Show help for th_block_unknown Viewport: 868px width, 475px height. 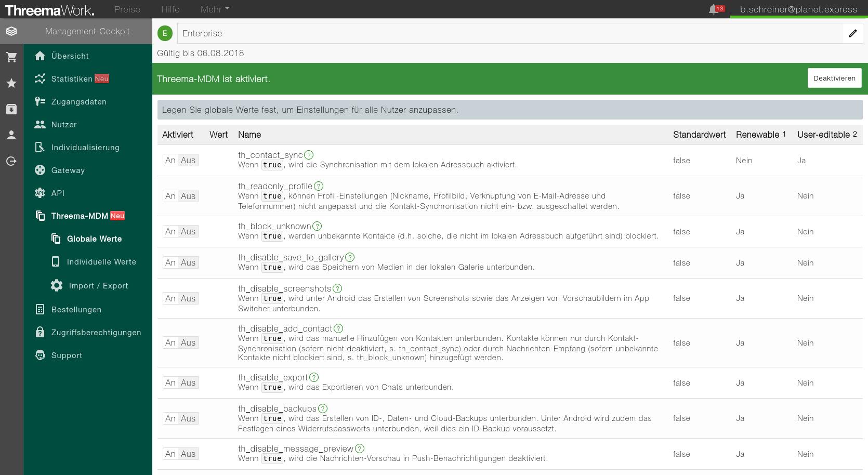pyautogui.click(x=317, y=226)
